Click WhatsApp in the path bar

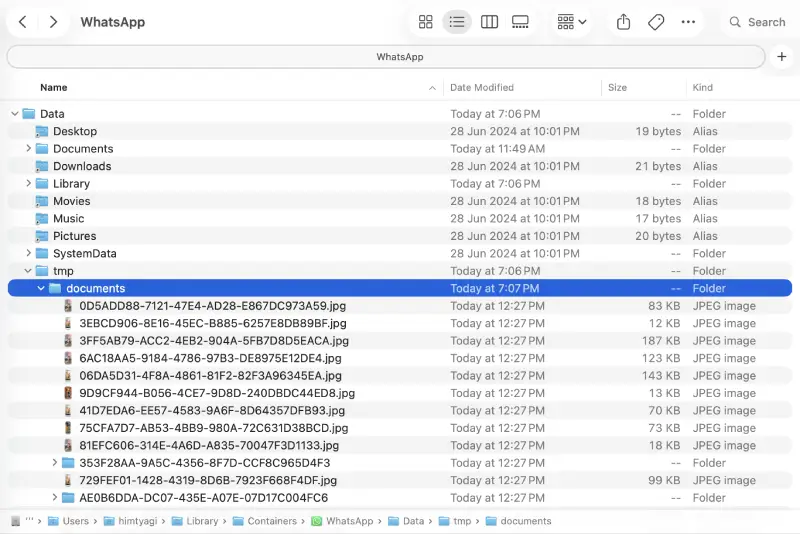pos(349,521)
